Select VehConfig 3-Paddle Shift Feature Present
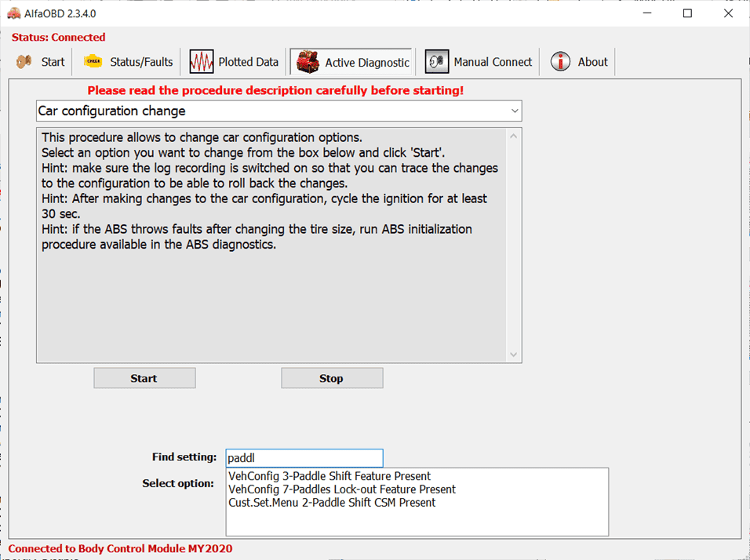 pyautogui.click(x=329, y=476)
